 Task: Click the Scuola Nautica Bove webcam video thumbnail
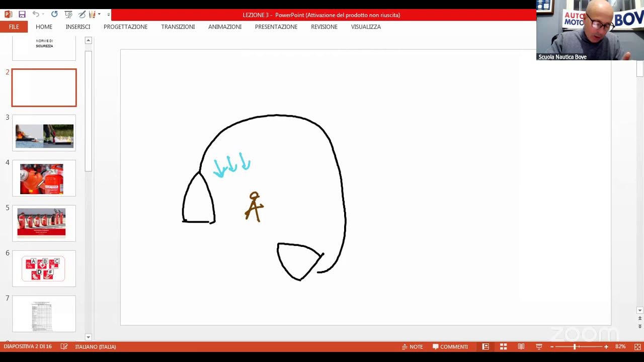pyautogui.click(x=590, y=30)
